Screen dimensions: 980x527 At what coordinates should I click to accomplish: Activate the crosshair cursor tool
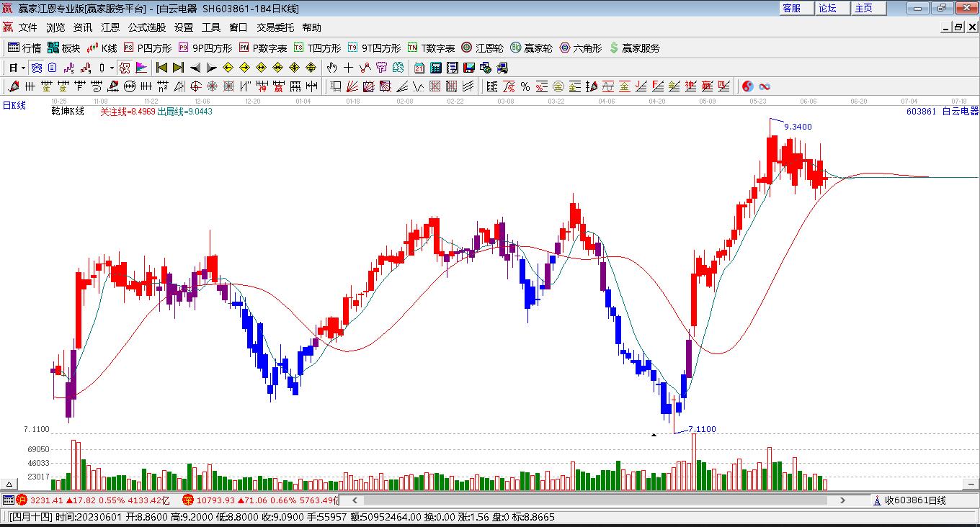(x=348, y=68)
